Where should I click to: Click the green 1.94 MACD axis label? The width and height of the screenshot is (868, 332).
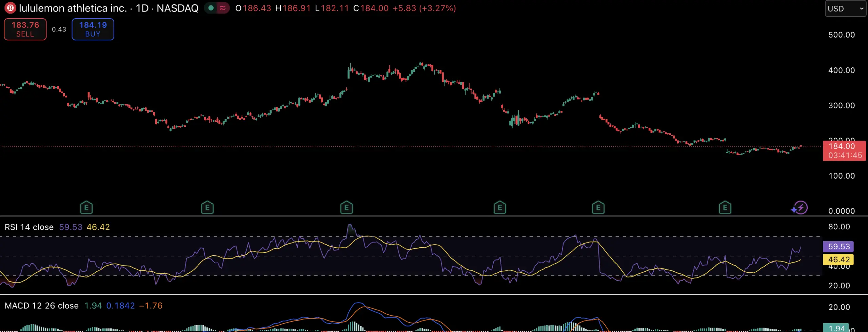836,328
